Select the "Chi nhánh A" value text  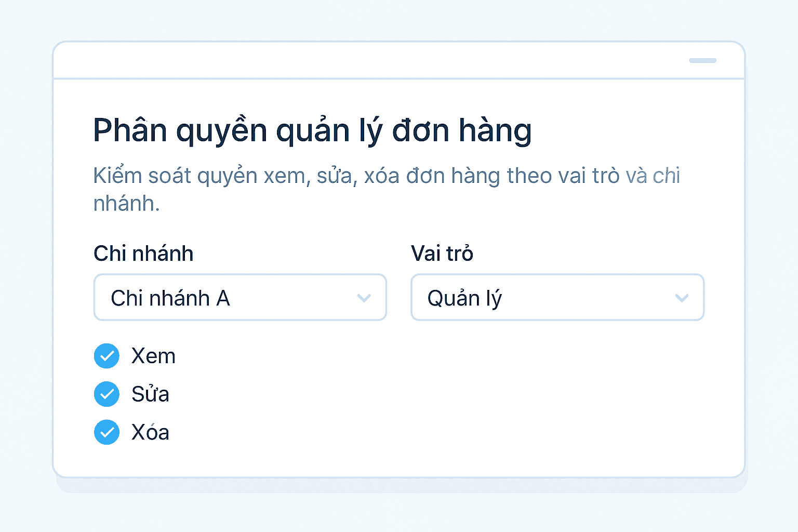tap(170, 298)
